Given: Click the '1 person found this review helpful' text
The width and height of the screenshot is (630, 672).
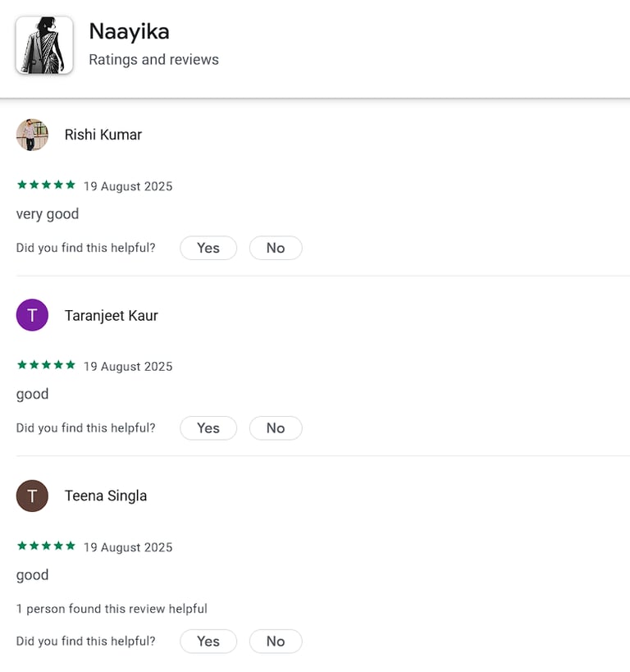Looking at the screenshot, I should point(112,609).
